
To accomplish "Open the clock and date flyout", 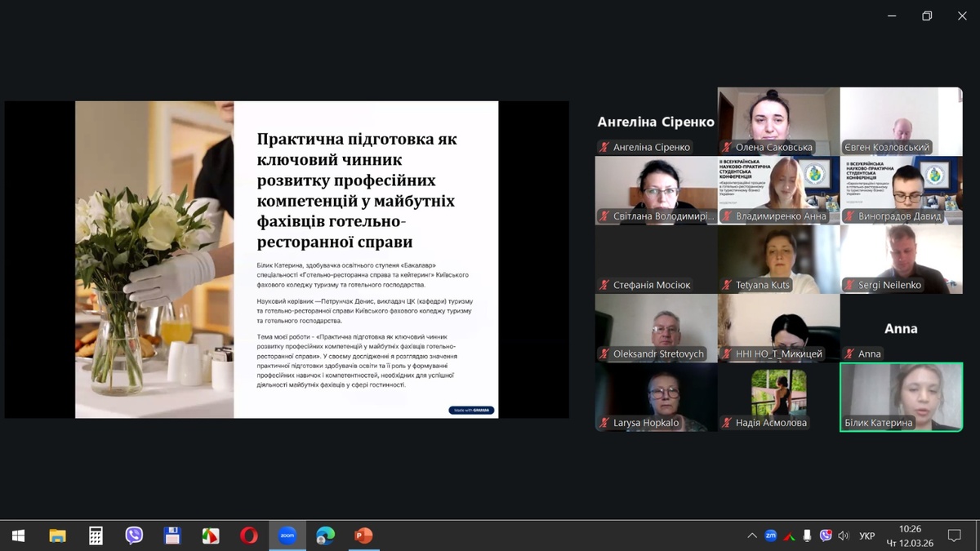I will coord(909,535).
